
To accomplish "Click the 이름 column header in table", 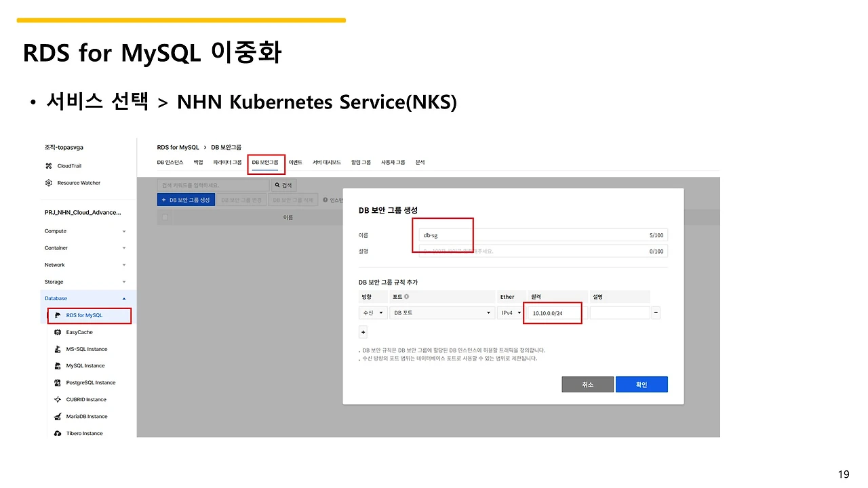I will pyautogui.click(x=288, y=218).
